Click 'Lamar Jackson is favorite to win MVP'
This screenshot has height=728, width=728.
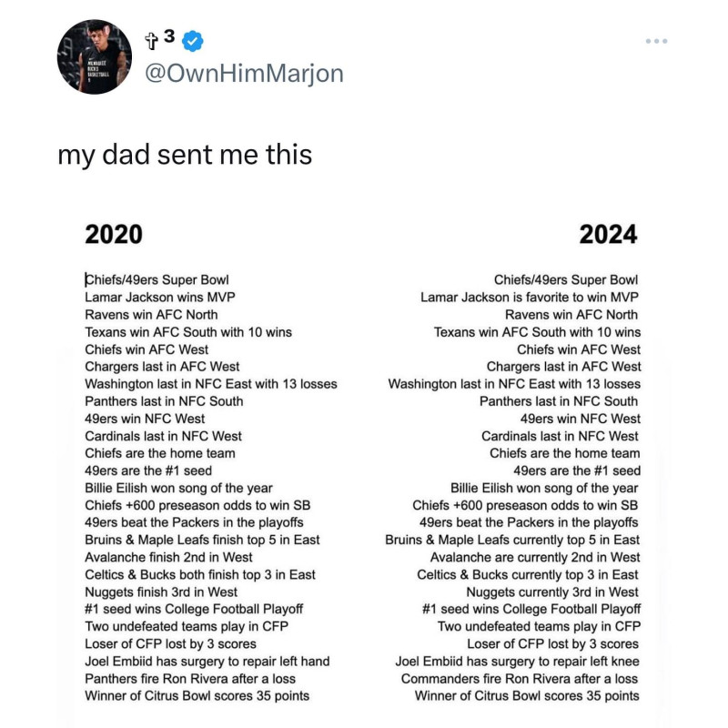[530, 298]
